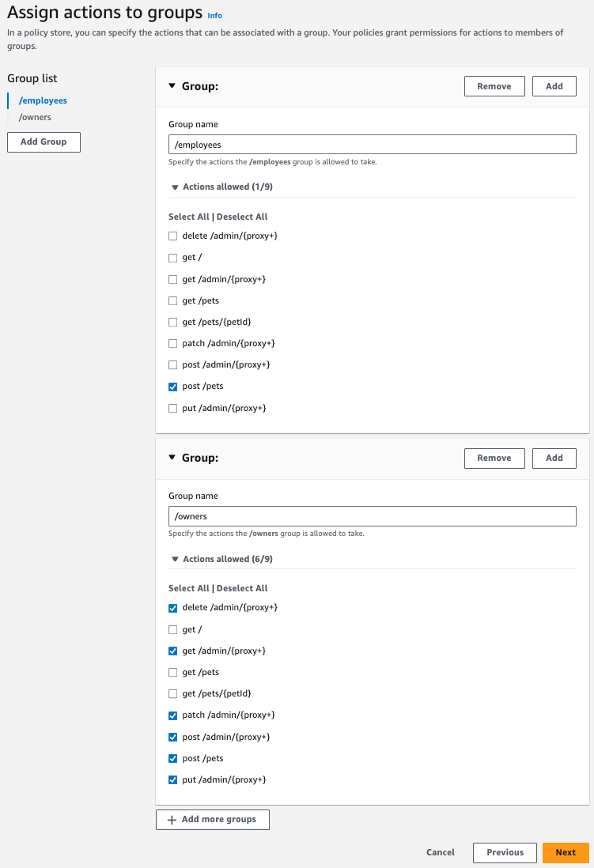Uncheck delete /admin/{proxy+} for owners group

point(173,608)
